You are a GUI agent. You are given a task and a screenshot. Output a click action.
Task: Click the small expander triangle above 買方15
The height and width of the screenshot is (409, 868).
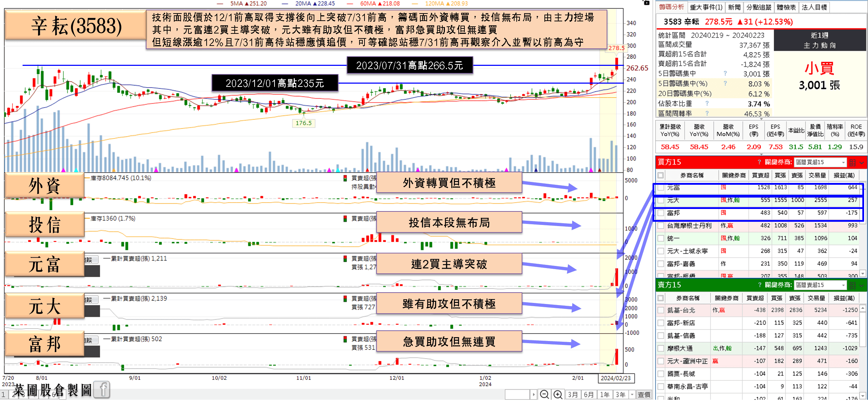tap(761, 154)
